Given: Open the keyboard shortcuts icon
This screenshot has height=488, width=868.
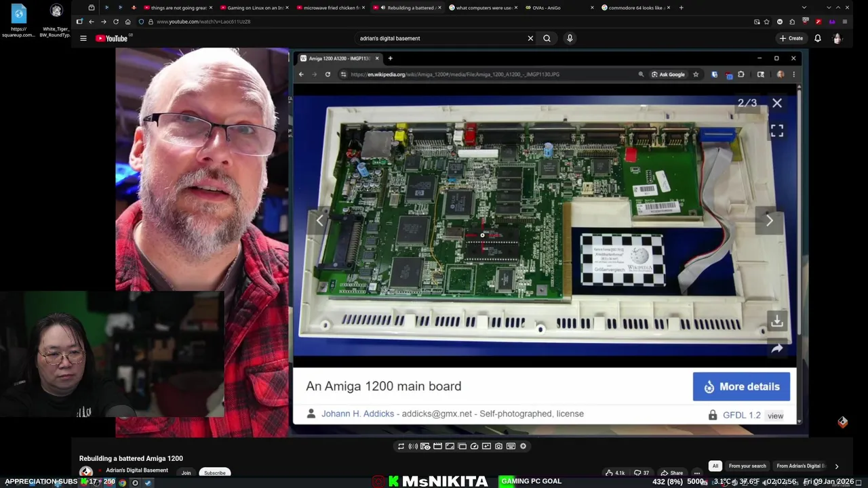Looking at the screenshot, I should coord(511,446).
